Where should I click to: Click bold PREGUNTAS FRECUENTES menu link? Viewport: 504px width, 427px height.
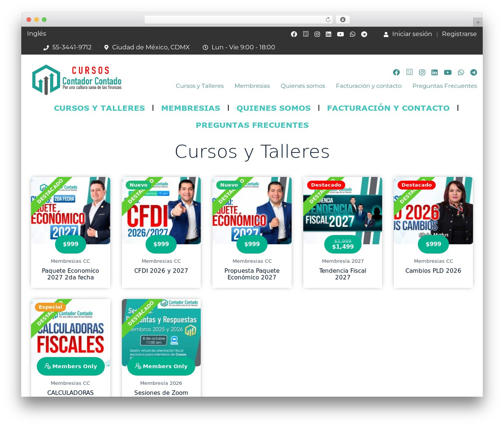252,125
